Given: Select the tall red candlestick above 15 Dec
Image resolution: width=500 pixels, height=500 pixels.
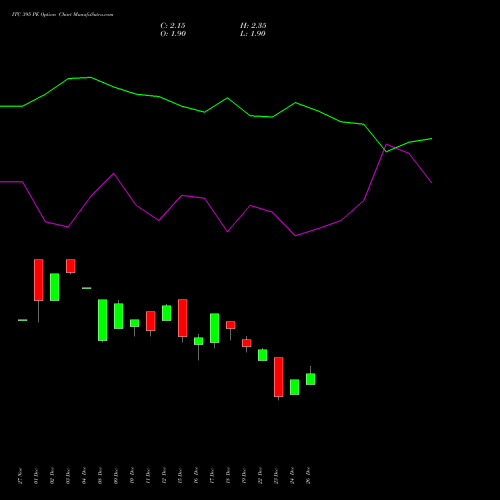Looking at the screenshot, I should pyautogui.click(x=183, y=318).
